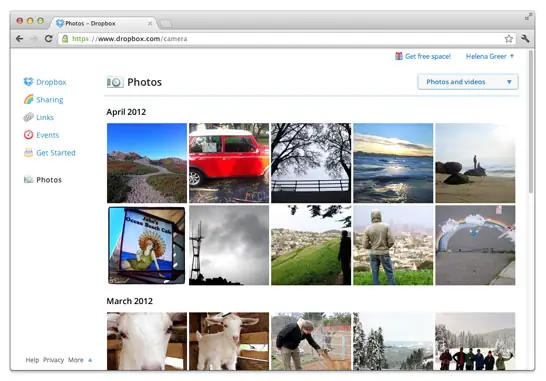Open the black-and-white tree silhouette photo
The height and width of the screenshot is (381, 546).
click(311, 163)
